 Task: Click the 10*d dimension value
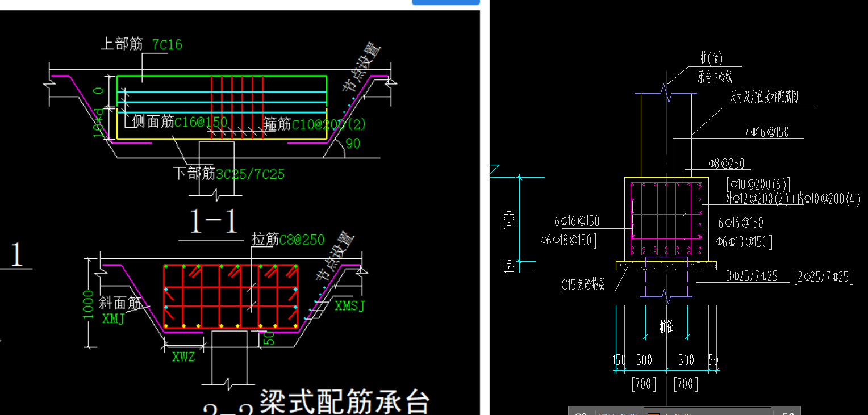click(x=98, y=123)
